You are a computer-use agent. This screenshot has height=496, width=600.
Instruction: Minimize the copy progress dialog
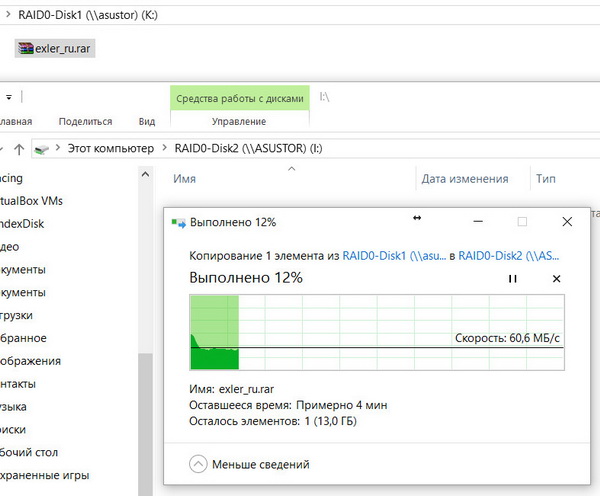pos(476,222)
